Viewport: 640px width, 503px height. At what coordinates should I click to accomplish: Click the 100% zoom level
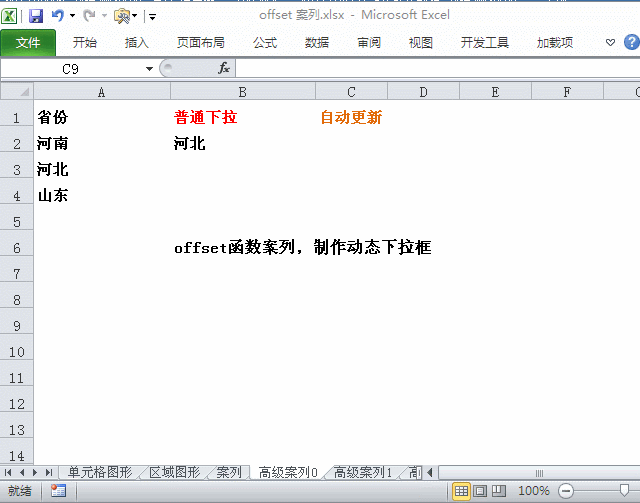pos(533,490)
